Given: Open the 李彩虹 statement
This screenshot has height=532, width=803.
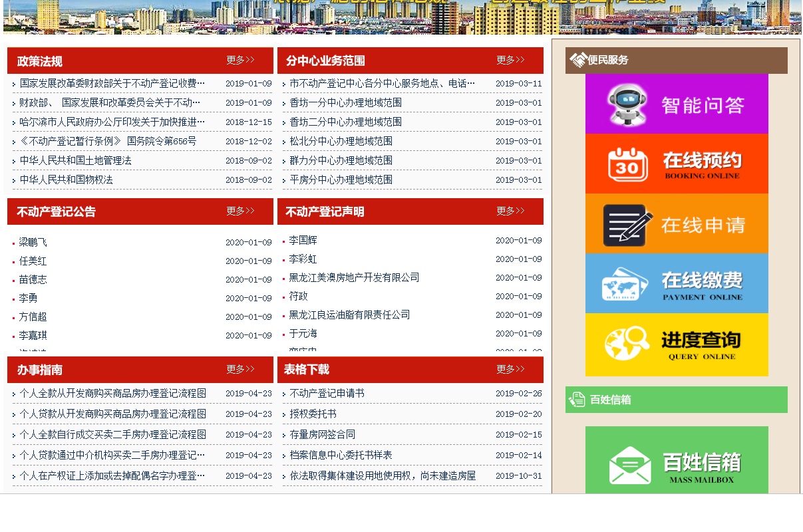Looking at the screenshot, I should pyautogui.click(x=303, y=259).
